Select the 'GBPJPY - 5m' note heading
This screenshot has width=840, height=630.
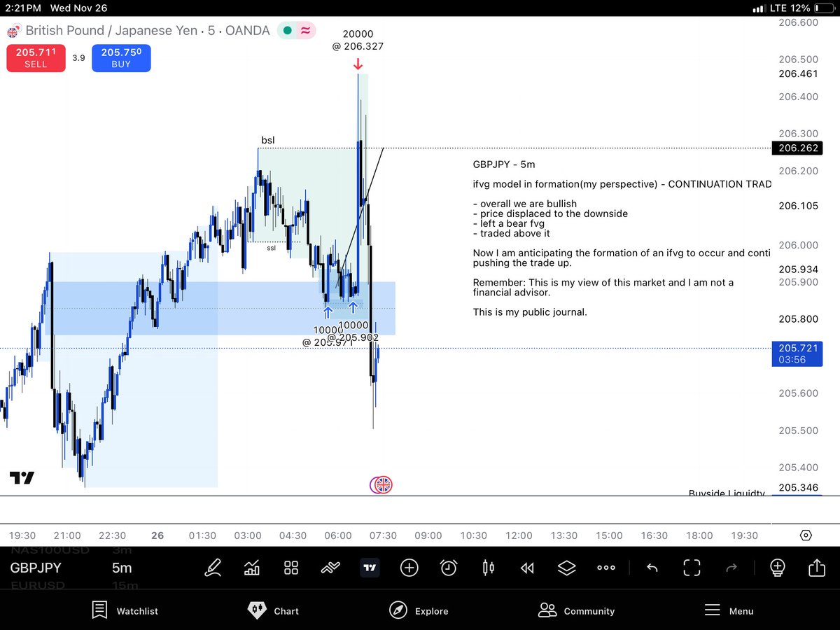coord(504,164)
